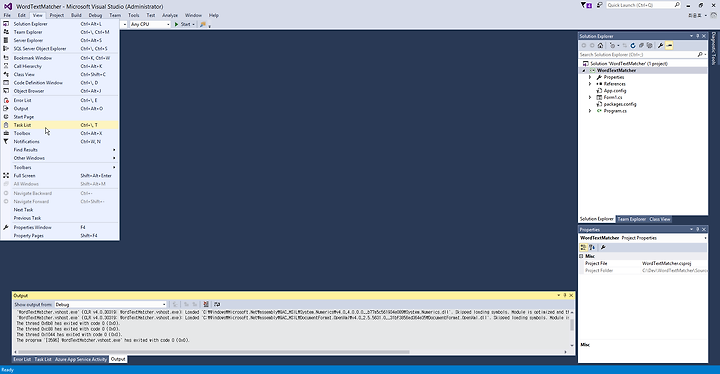
Task: Expand the References node
Action: (590, 84)
